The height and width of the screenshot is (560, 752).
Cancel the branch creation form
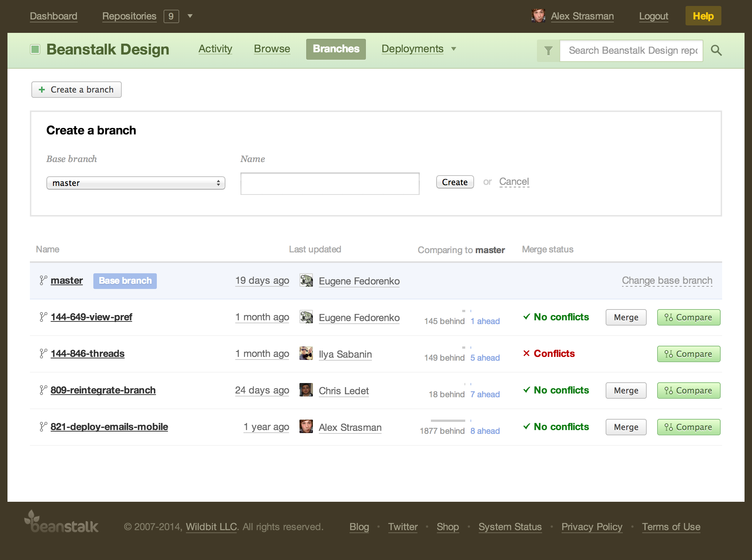click(514, 182)
